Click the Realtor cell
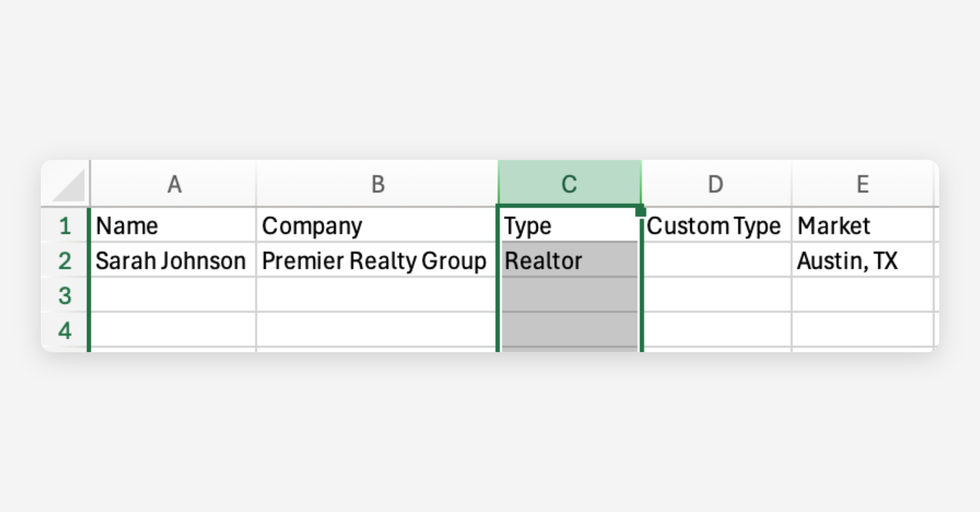 [x=569, y=260]
